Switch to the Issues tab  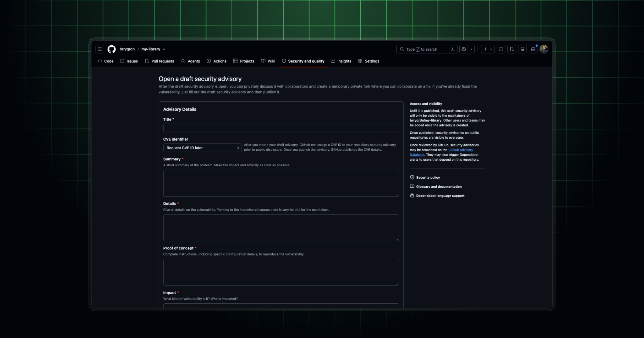pyautogui.click(x=129, y=61)
